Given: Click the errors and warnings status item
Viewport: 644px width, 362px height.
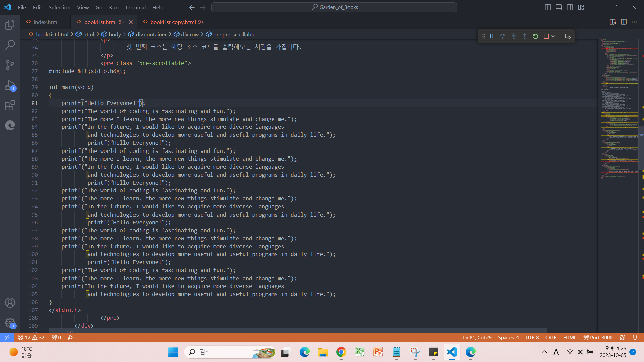Looking at the screenshot, I should click(31, 337).
